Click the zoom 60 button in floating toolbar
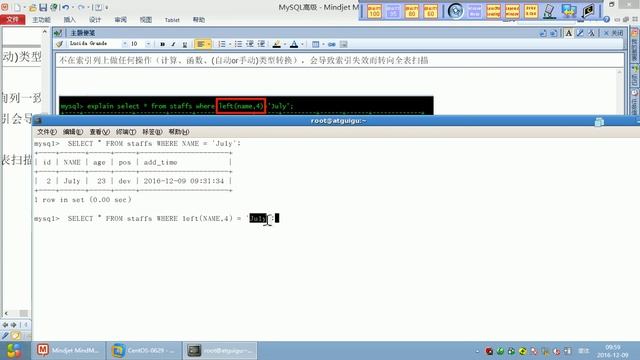Image resolution: width=640 pixels, height=360 pixels. click(x=431, y=11)
